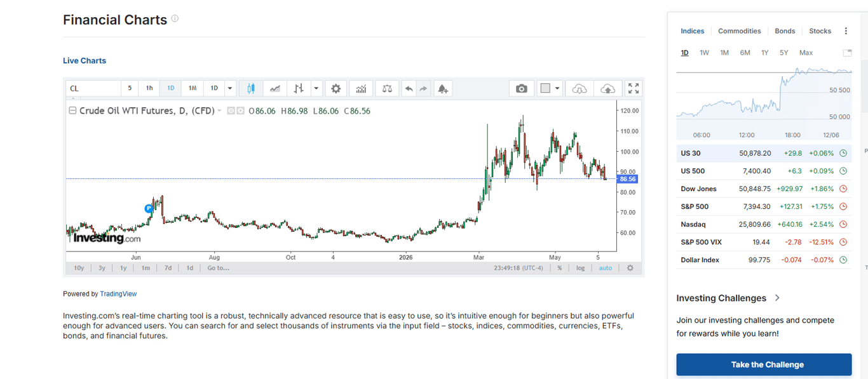The width and height of the screenshot is (868, 379).
Task: Click the Compare scales icon
Action: pyautogui.click(x=387, y=88)
